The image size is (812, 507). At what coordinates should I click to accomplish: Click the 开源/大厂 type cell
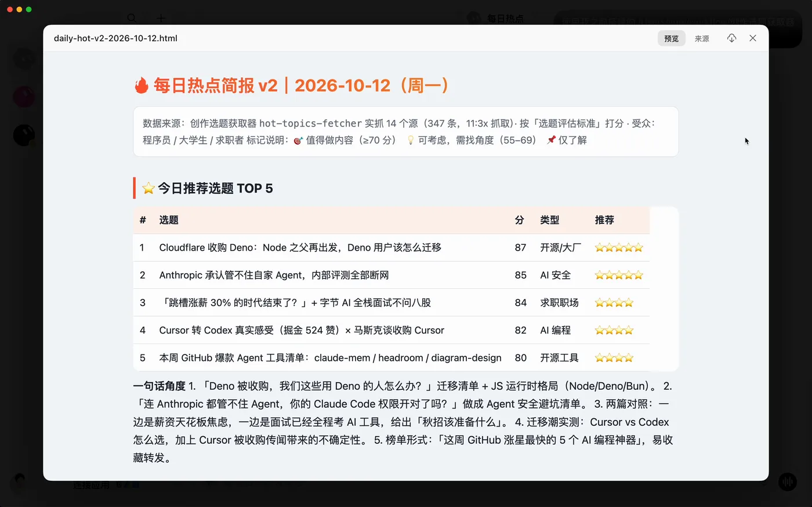[560, 248]
